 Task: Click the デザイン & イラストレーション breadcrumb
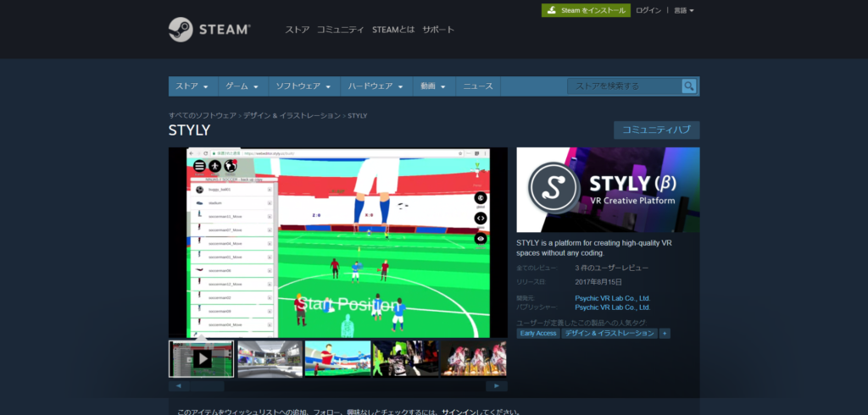[292, 116]
